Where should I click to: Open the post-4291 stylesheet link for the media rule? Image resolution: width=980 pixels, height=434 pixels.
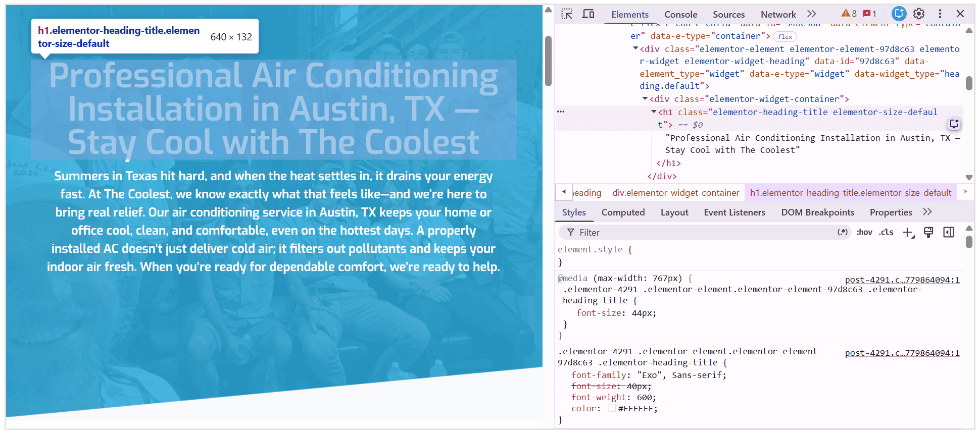902,280
